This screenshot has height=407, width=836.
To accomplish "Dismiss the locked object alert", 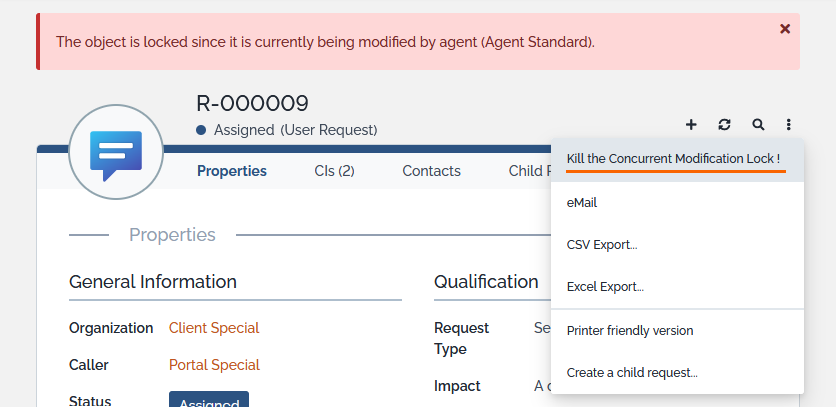I will coord(785,29).
